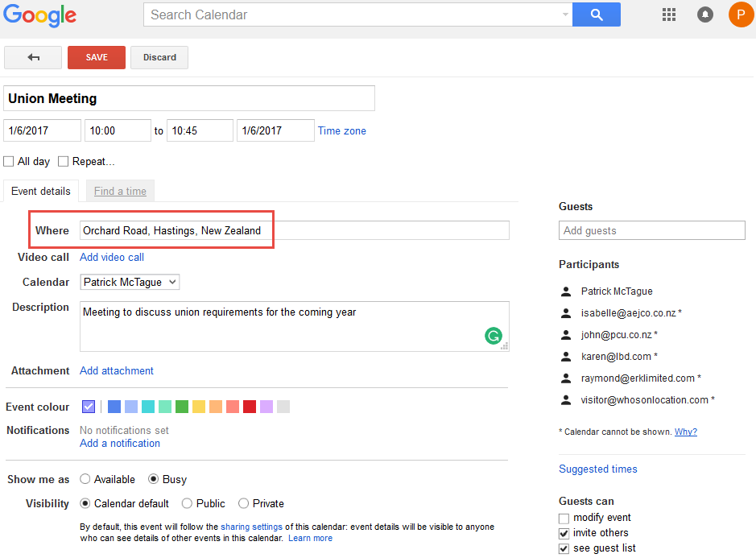Select the Busy radio button
This screenshot has width=756, height=558.
[x=153, y=479]
